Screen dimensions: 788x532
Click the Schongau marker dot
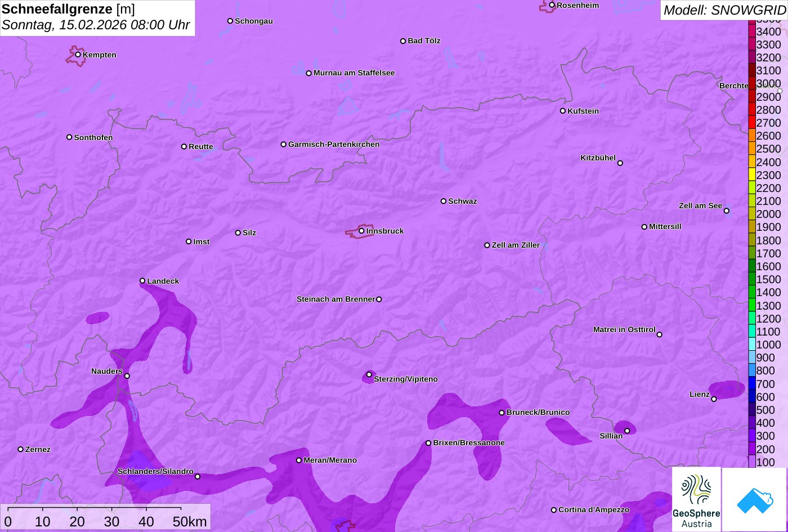pyautogui.click(x=230, y=21)
